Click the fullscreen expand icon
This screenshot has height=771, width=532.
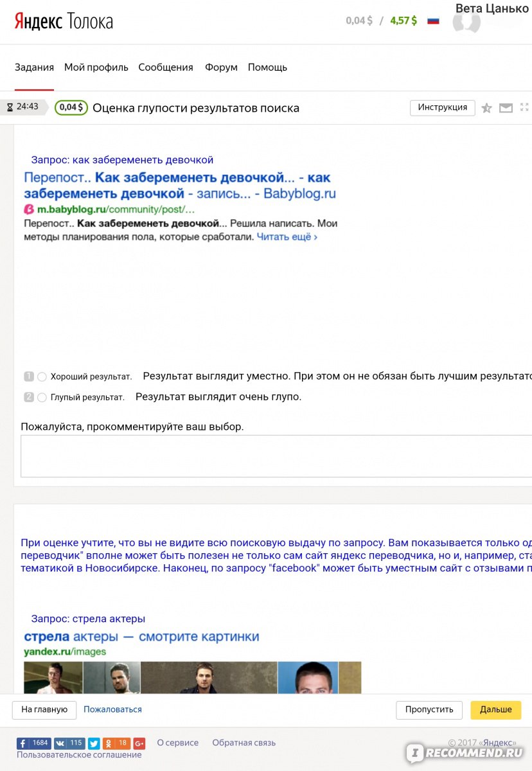coord(524,107)
